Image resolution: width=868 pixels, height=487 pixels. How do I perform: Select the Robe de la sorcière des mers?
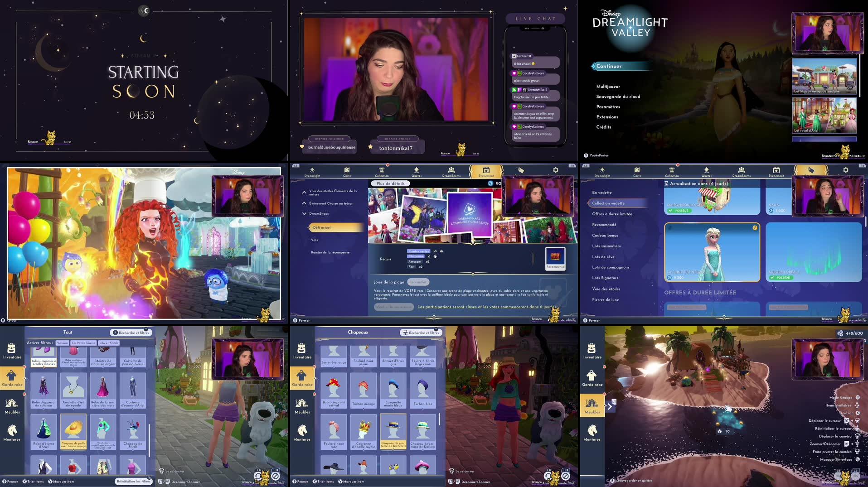[x=103, y=391]
